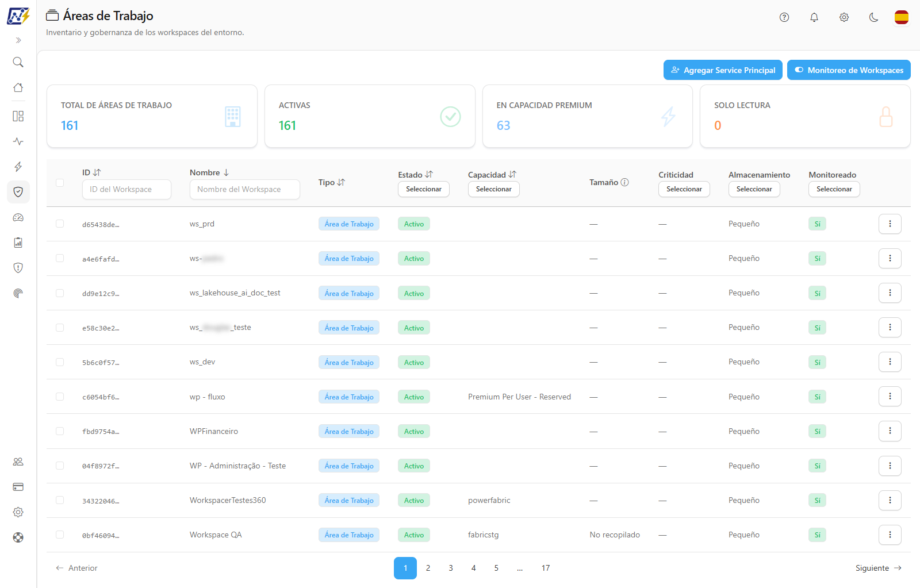Image resolution: width=920 pixels, height=588 pixels.
Task: Open the three-dot menu for ws_prd
Action: (890, 224)
